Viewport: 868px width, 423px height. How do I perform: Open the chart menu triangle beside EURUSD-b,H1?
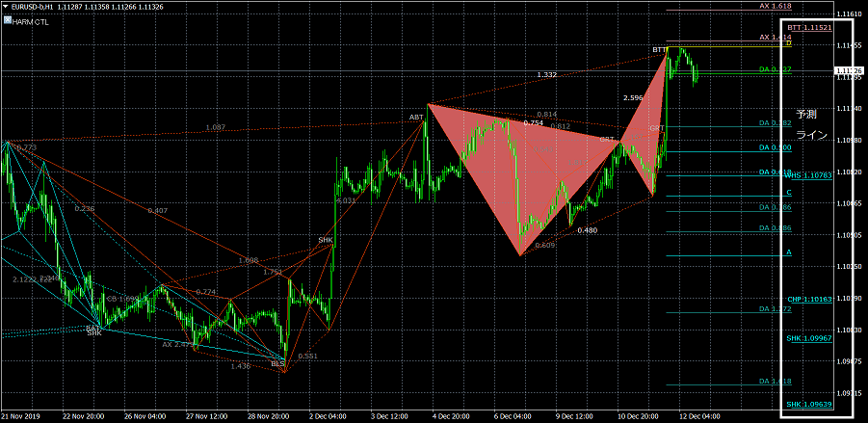click(x=5, y=6)
